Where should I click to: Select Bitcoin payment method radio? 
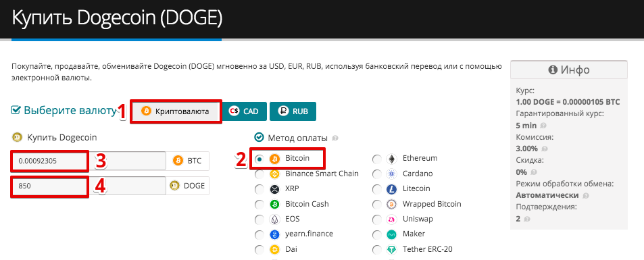[259, 159]
